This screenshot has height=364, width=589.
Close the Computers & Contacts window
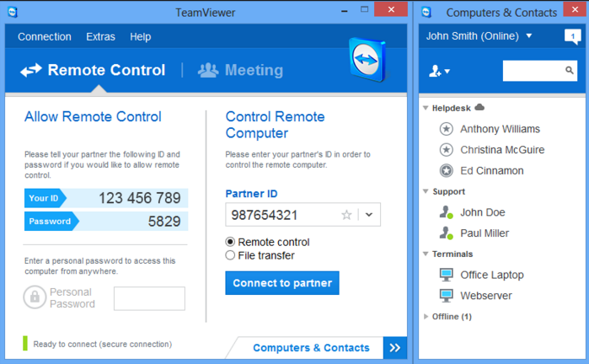point(575,9)
